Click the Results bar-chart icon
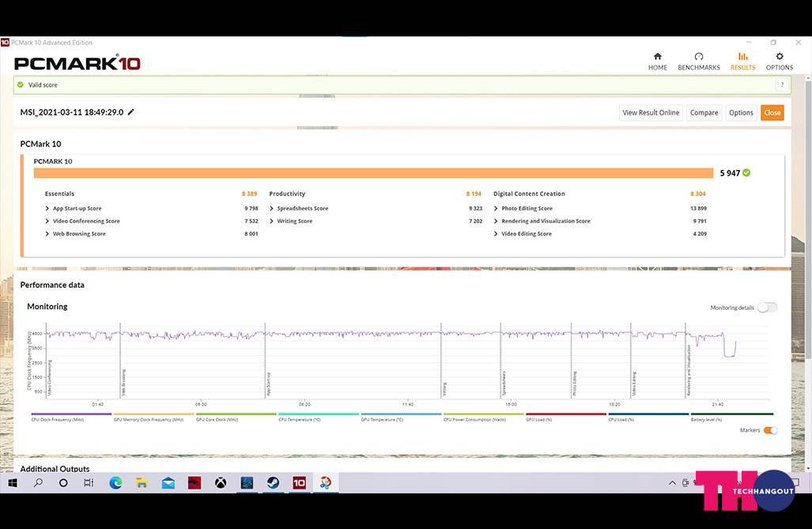The image size is (812, 529). tap(742, 56)
